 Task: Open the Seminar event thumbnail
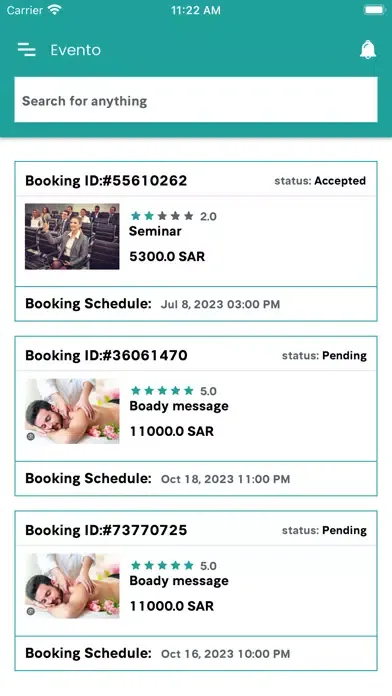[72, 236]
